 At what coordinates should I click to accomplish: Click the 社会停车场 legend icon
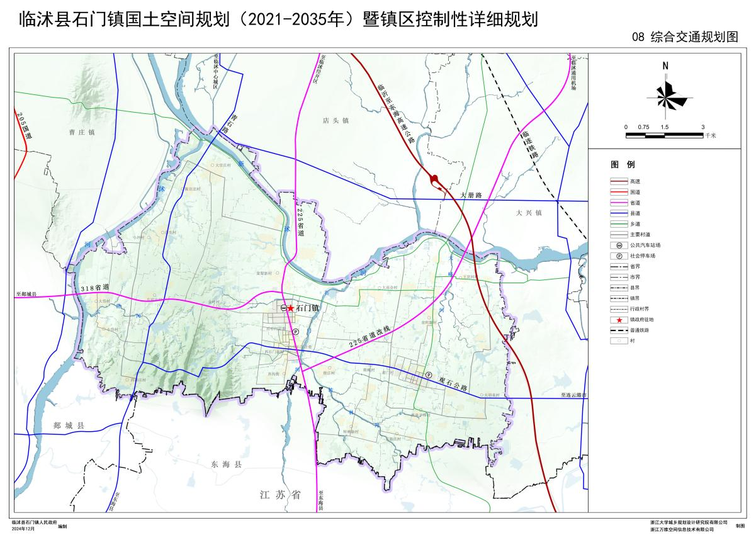[619, 256]
